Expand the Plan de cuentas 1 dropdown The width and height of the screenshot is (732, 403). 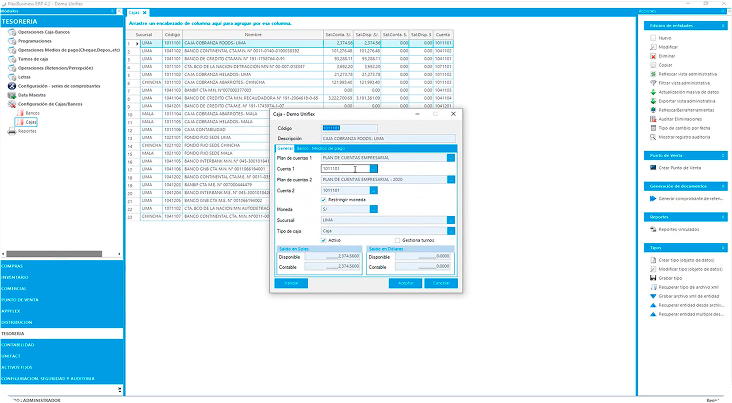click(451, 158)
